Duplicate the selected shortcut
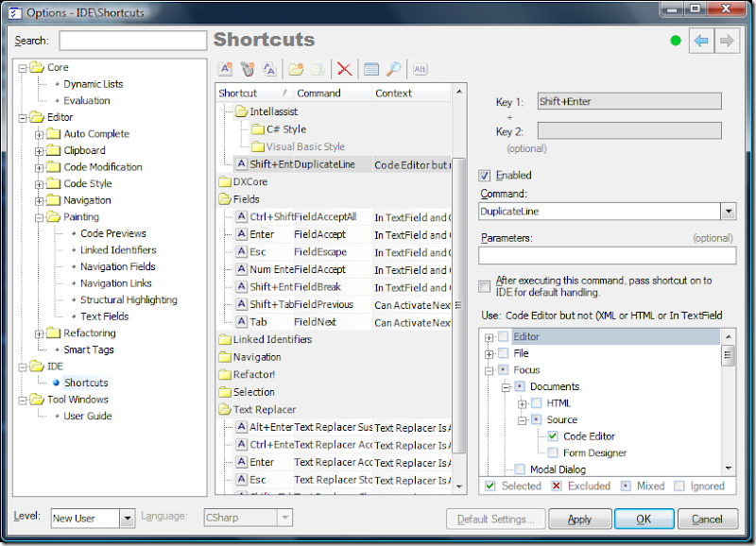Screen dimensions: 756x546 [269, 69]
